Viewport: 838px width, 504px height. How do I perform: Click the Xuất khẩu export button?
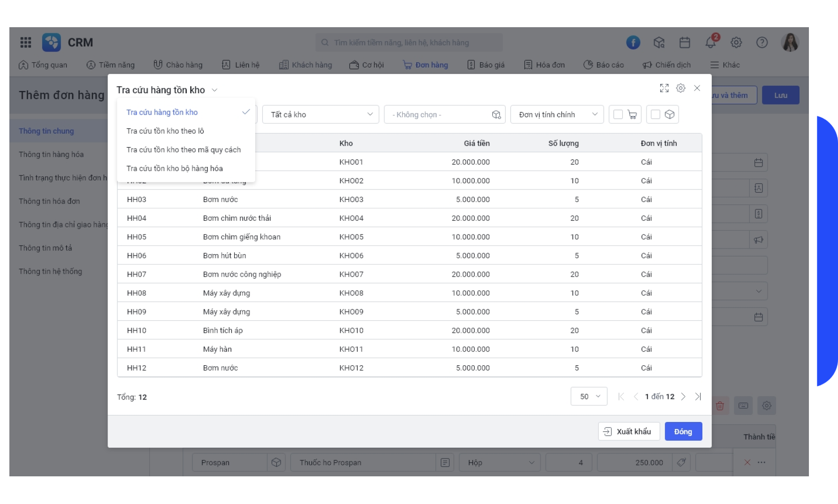point(629,432)
